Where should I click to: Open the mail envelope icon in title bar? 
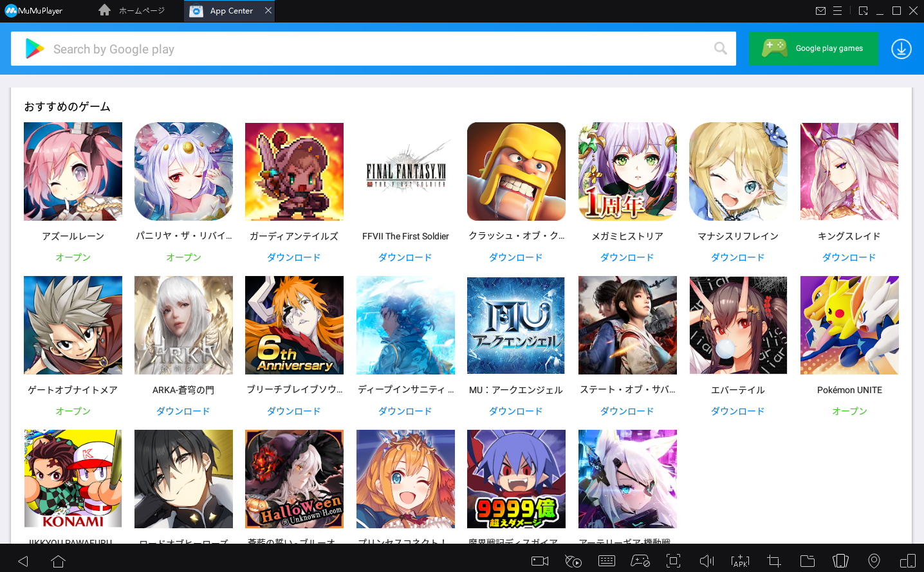[820, 11]
